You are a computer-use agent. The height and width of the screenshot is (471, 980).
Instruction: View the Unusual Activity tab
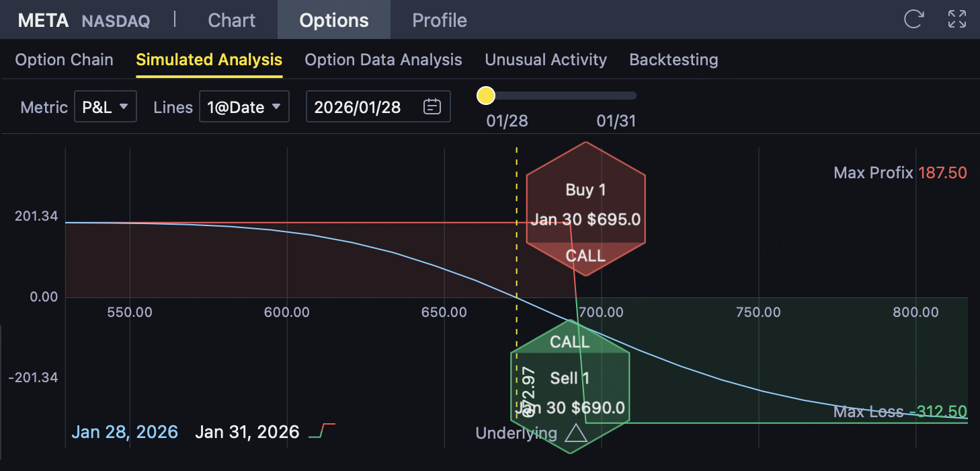click(546, 60)
